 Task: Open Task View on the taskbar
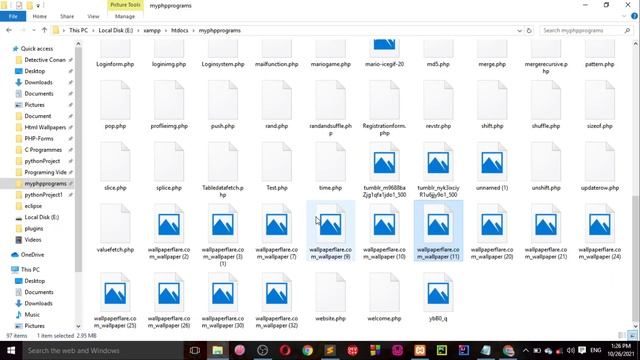195,351
